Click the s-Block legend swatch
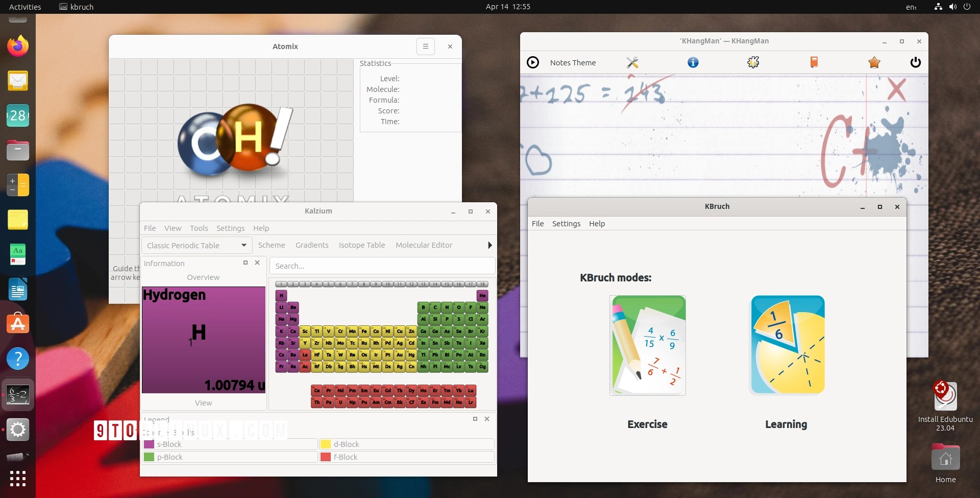 click(x=149, y=444)
